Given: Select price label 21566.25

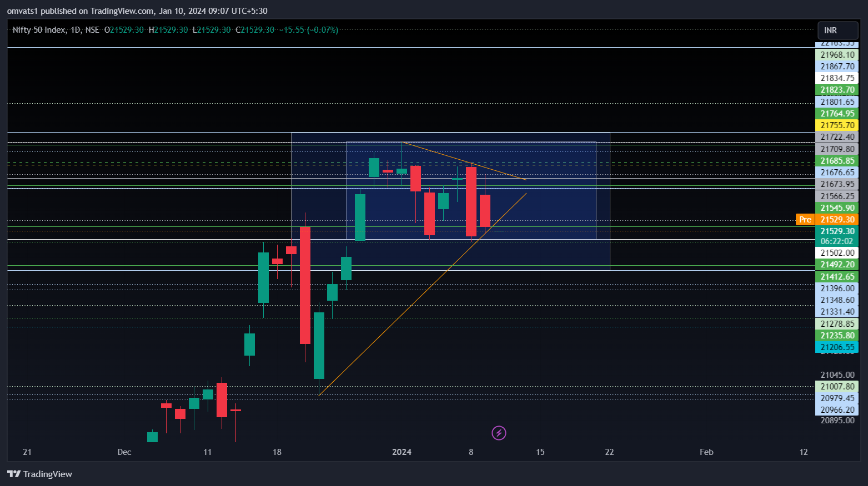Looking at the screenshot, I should (837, 196).
